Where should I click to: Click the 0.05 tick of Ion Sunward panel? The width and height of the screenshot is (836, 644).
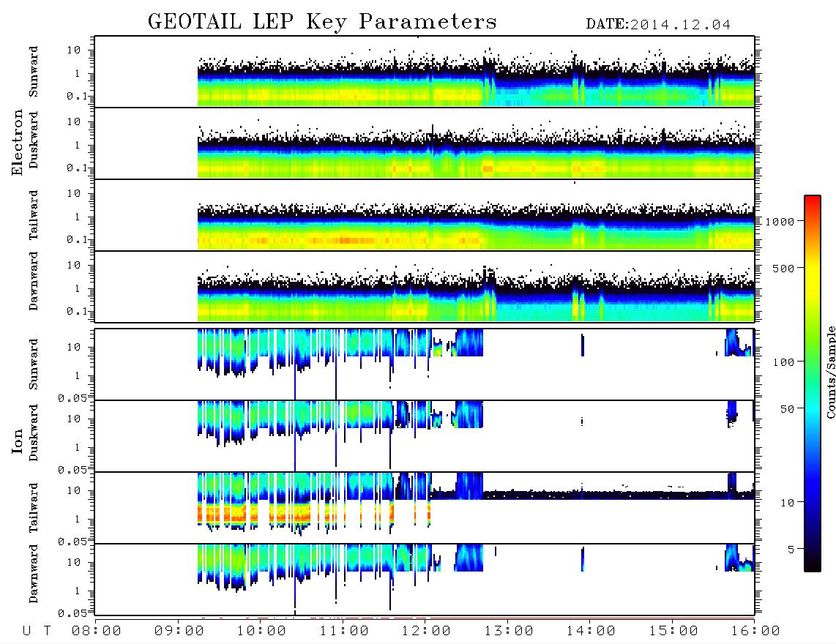(72, 397)
